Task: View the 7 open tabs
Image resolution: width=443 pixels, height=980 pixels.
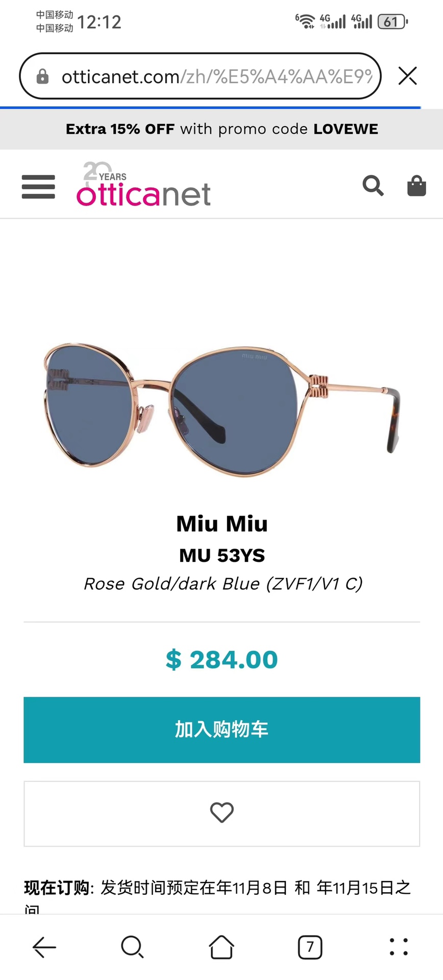Action: pos(310,947)
